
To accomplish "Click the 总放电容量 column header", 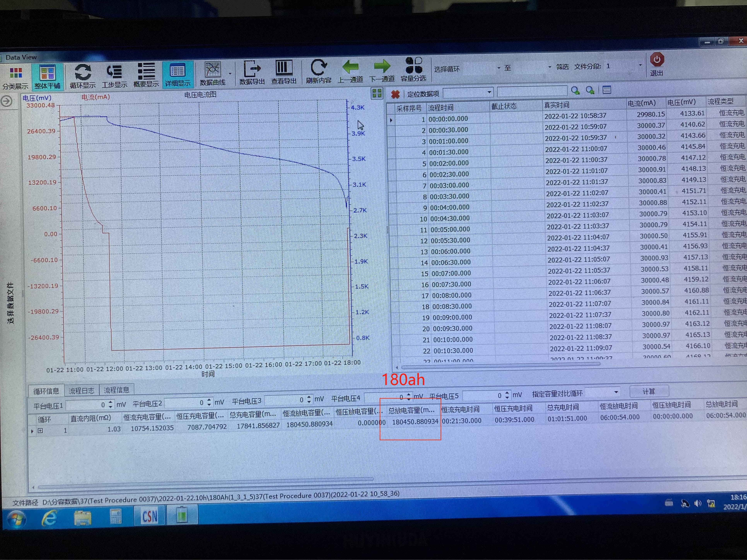I will tap(411, 410).
